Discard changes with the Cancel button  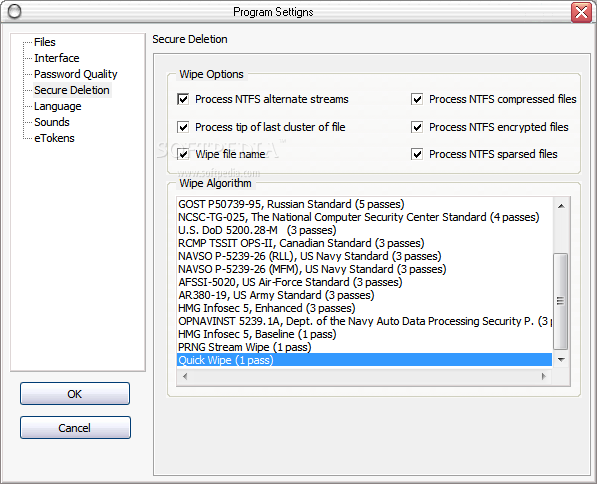75,428
